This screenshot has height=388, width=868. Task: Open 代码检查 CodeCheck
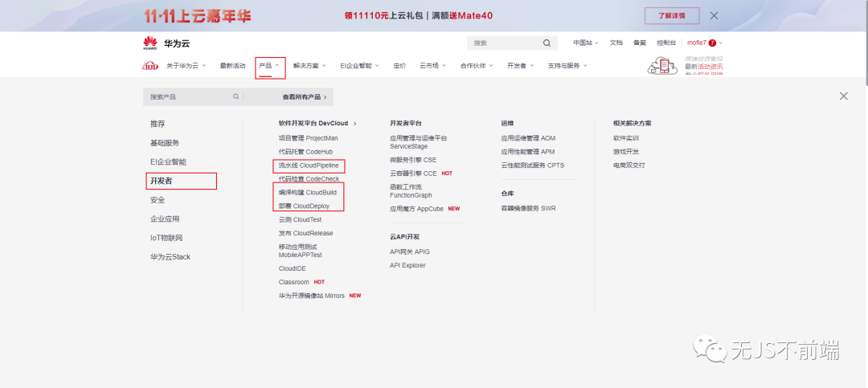click(309, 179)
